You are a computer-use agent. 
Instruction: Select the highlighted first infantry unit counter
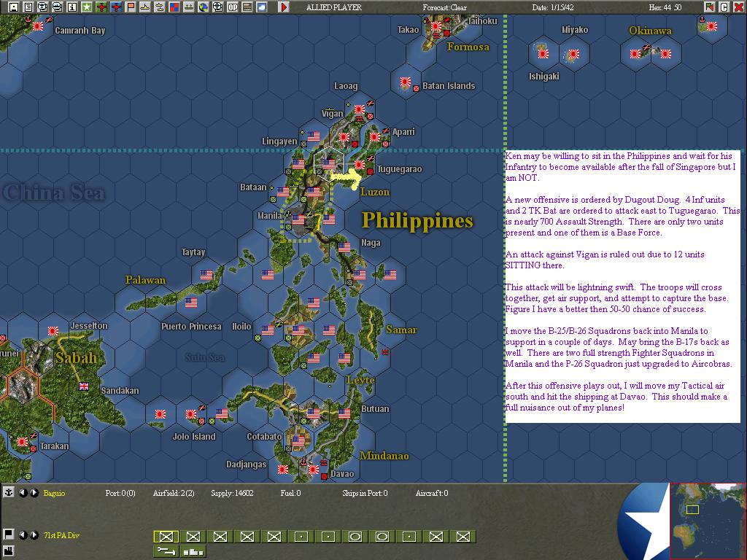point(166,537)
